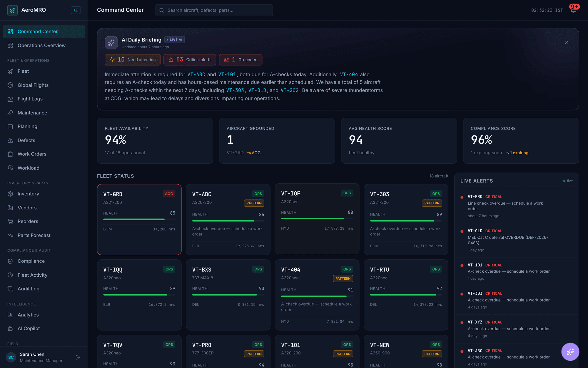
Task: Click the Work Orders clipboard icon
Action: [x=10, y=154]
